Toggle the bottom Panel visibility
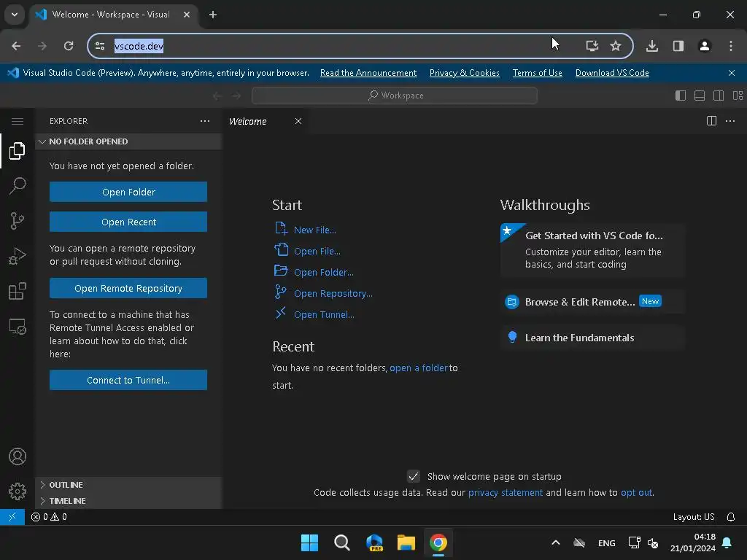 coord(700,96)
